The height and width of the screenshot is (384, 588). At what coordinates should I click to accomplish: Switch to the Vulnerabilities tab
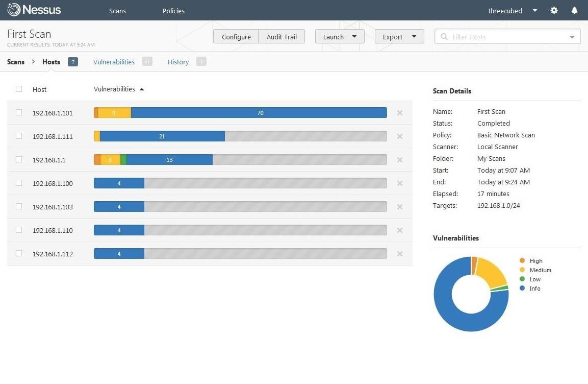(114, 62)
